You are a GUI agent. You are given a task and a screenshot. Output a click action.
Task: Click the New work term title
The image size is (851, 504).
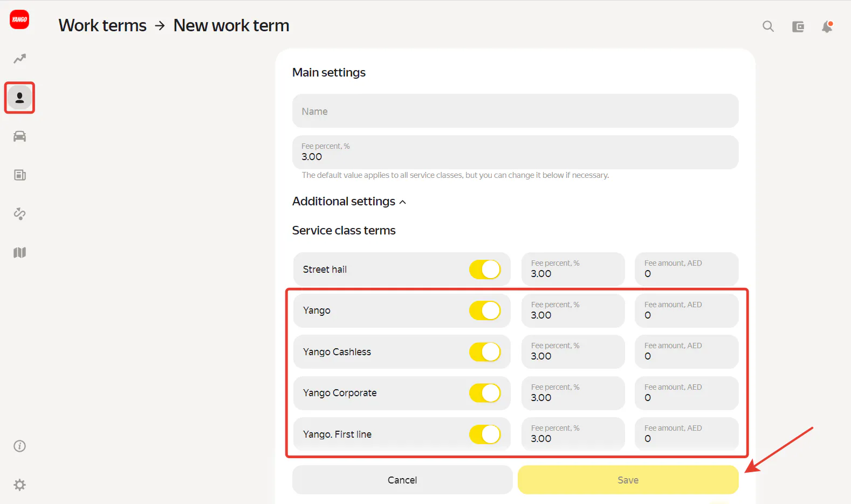click(x=231, y=25)
